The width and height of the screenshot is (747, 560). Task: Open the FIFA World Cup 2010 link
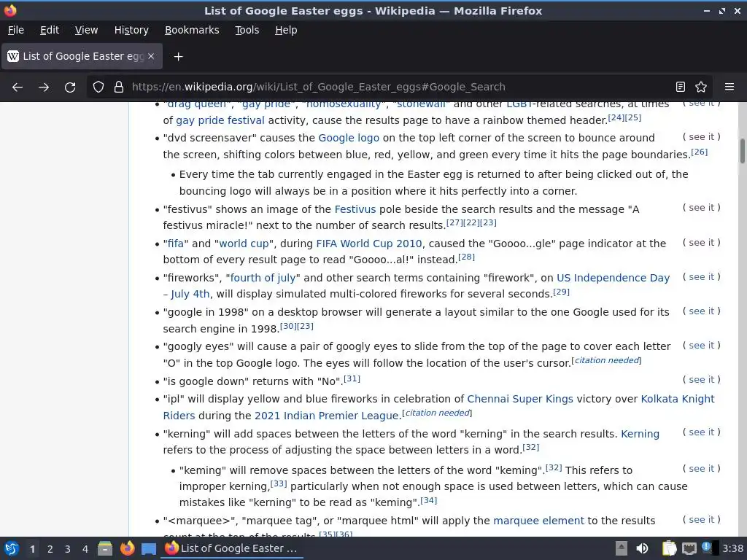(x=369, y=244)
